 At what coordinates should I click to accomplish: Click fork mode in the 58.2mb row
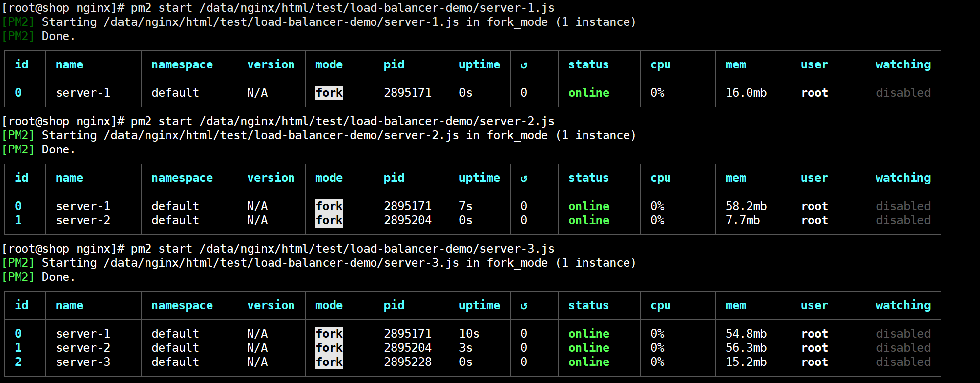(329, 206)
